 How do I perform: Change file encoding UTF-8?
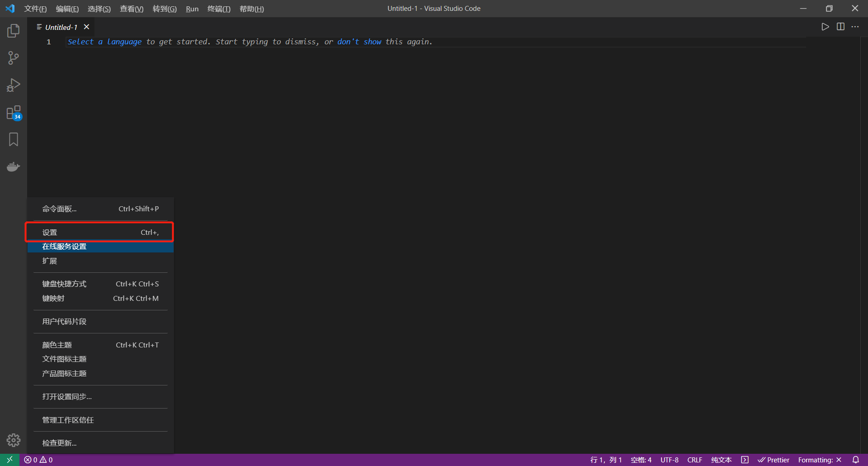(670, 460)
